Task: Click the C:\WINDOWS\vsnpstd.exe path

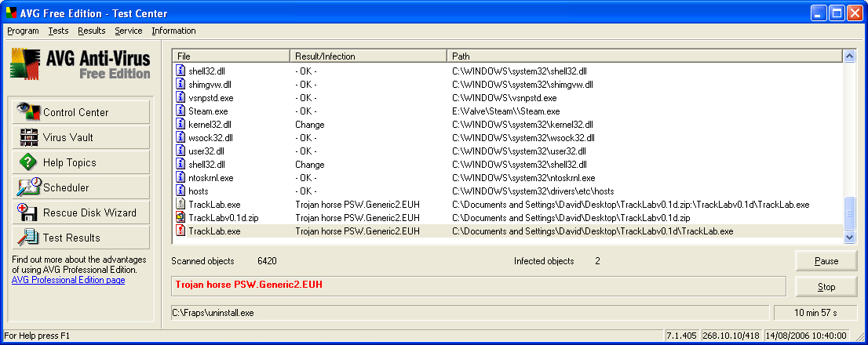Action: tap(505, 98)
